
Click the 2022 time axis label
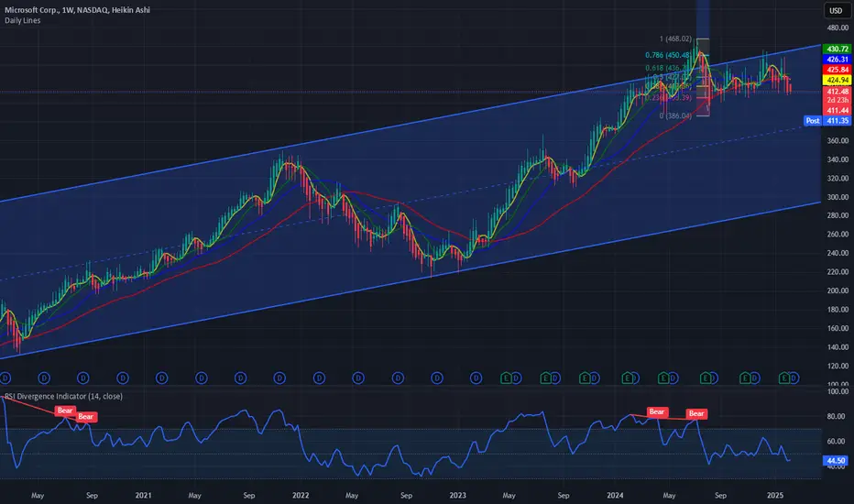point(301,495)
